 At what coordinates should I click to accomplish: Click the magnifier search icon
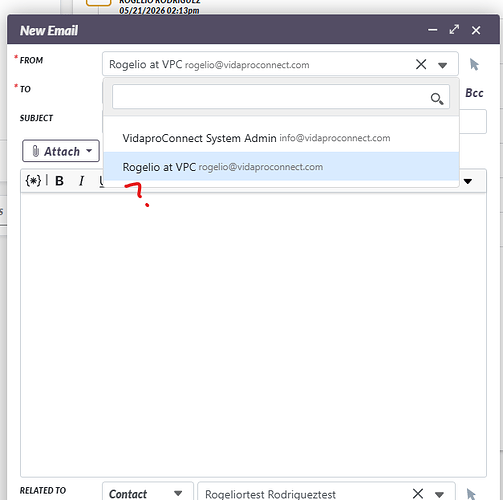pos(437,99)
